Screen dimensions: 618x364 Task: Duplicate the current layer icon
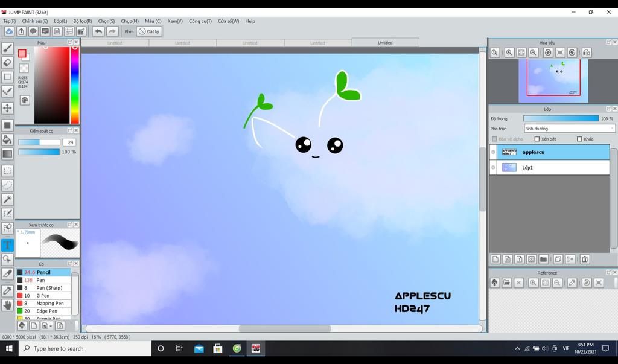click(558, 259)
